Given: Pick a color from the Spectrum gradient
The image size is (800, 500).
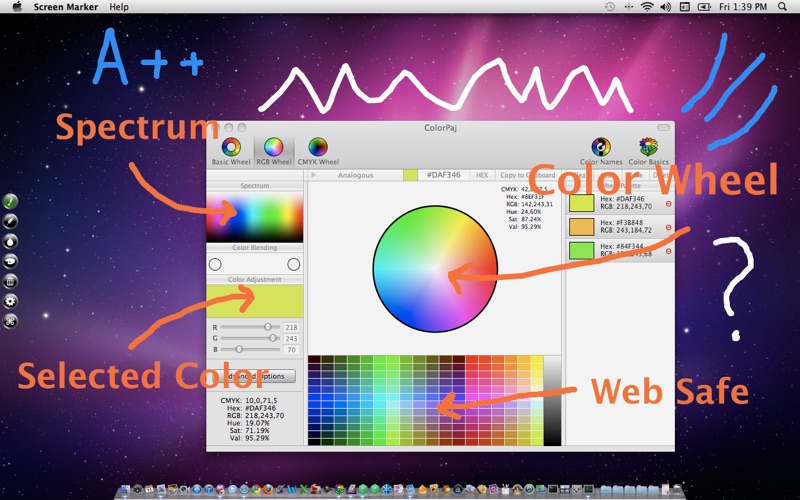Looking at the screenshot, I should [255, 217].
